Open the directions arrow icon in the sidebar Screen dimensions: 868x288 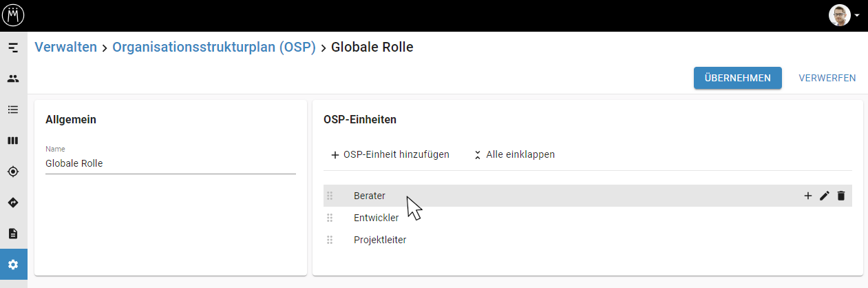13,203
